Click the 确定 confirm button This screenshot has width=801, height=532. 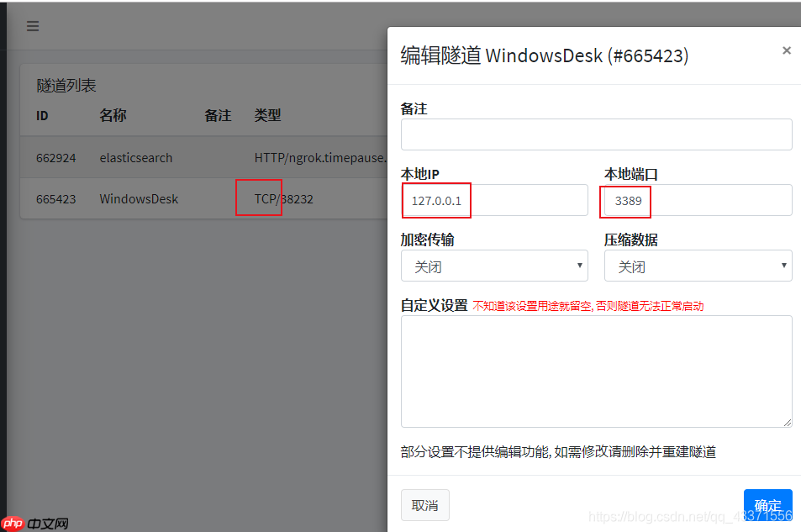767,504
